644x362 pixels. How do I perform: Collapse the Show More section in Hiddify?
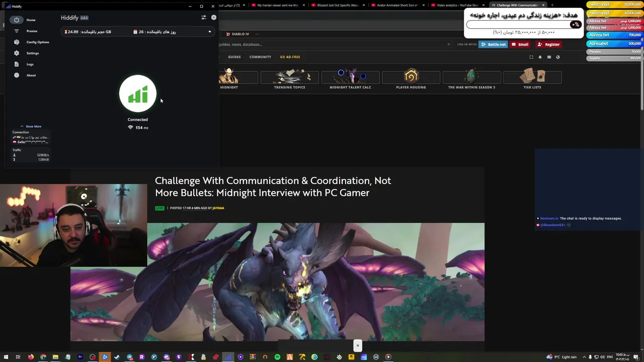coord(31,126)
